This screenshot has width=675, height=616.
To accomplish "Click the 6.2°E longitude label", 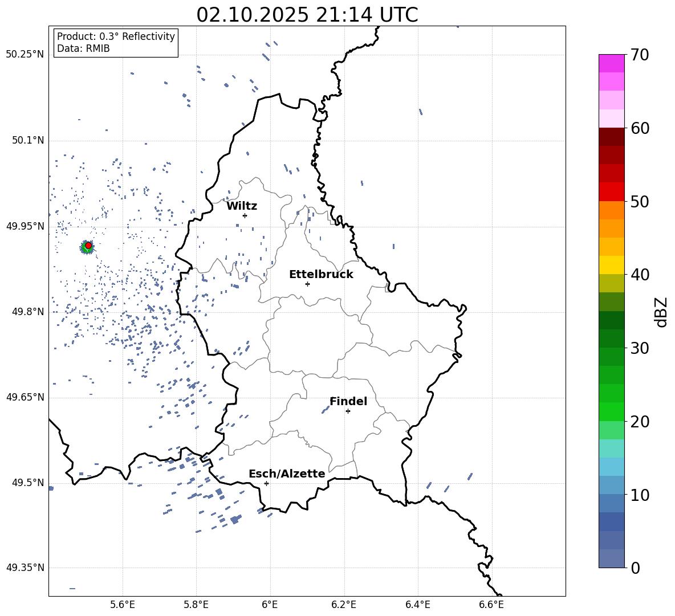I will [344, 605].
